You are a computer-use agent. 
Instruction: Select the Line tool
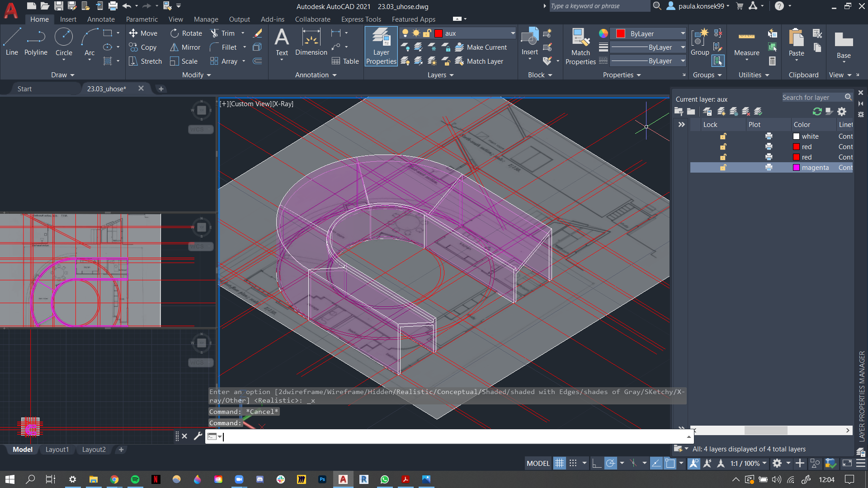click(x=12, y=42)
